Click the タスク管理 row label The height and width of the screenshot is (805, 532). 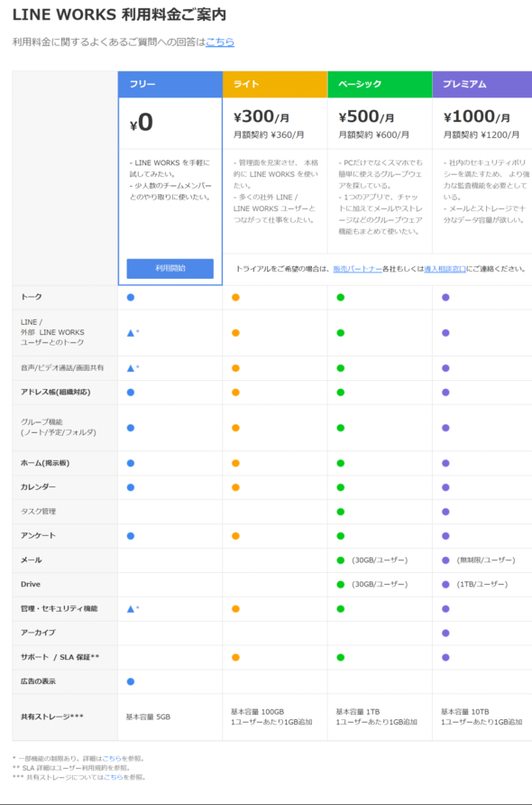point(39,512)
